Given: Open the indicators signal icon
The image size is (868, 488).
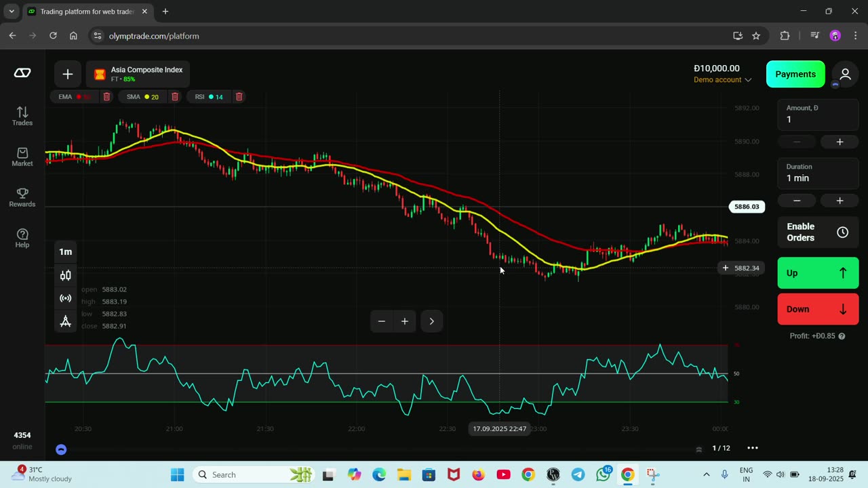Looking at the screenshot, I should click(66, 298).
